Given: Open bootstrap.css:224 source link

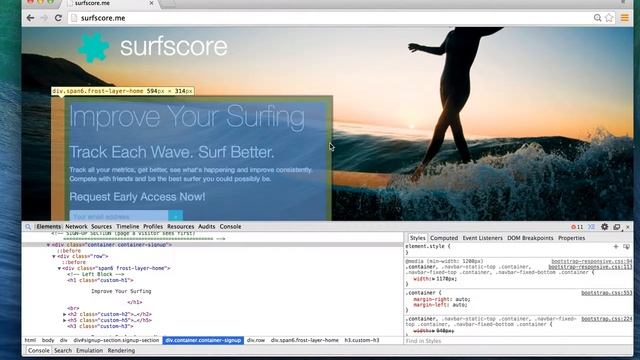Looking at the screenshot, I should point(607,319).
